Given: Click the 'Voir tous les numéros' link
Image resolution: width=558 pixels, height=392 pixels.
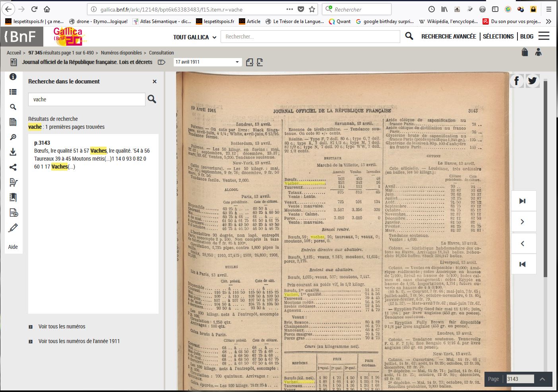Looking at the screenshot, I should [62, 326].
